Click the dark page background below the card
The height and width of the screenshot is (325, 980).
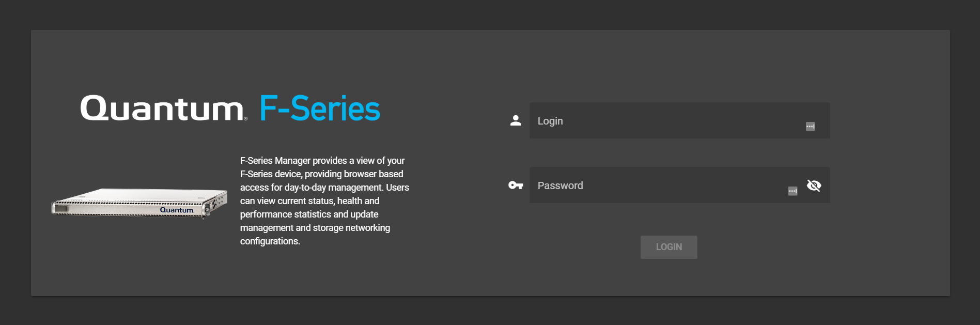pyautogui.click(x=490, y=311)
